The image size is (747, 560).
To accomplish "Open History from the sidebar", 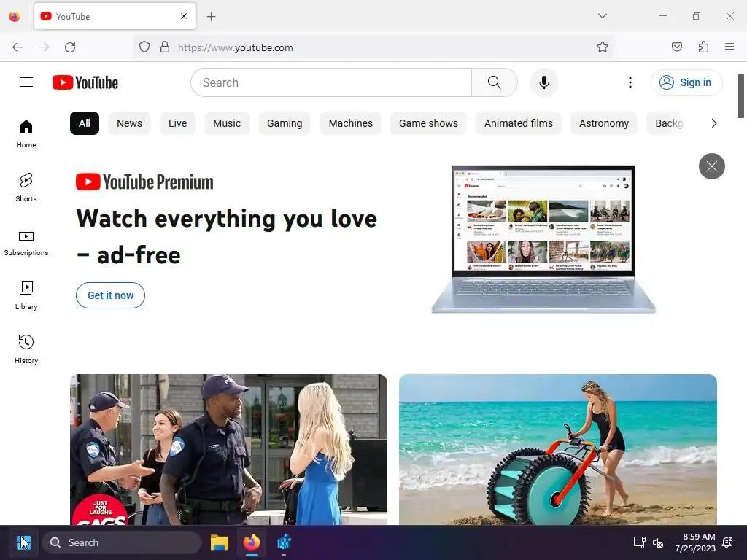I will pos(26,349).
